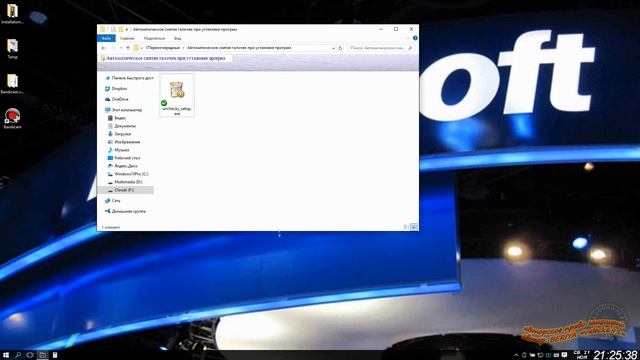Open the Windows Start menu
Image resolution: width=640 pixels, height=360 pixels.
6,355
